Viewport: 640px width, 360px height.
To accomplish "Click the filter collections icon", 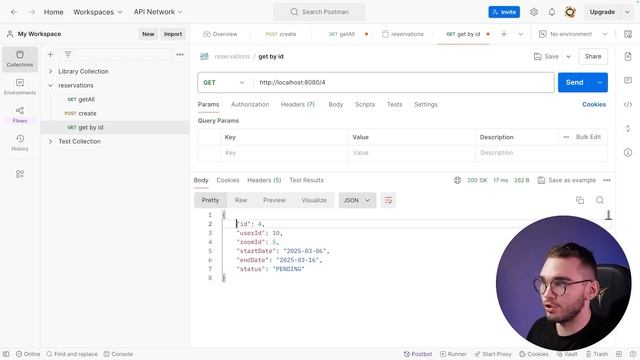I will coord(68,54).
